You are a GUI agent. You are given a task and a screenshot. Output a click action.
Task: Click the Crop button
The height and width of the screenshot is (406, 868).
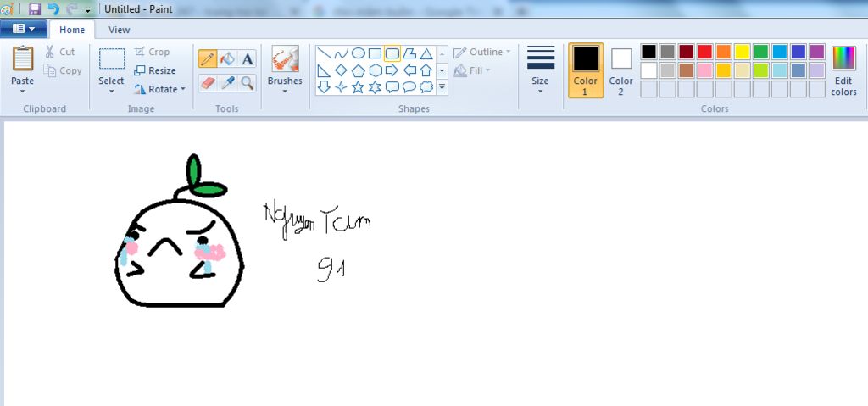[152, 52]
